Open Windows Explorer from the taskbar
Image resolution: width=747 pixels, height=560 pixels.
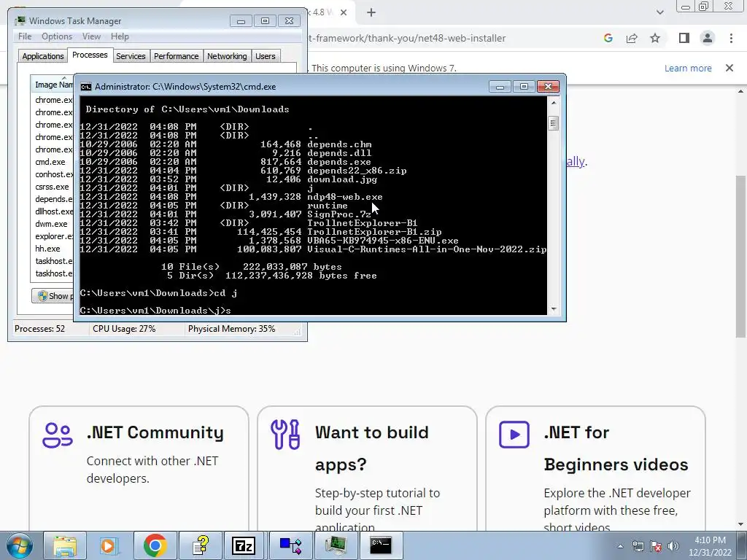(65, 545)
